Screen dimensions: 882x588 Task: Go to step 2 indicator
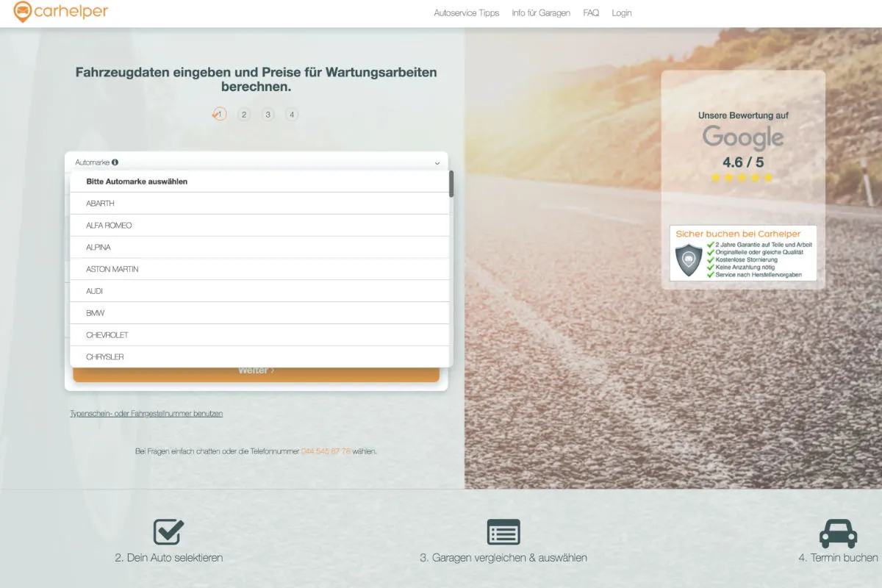tap(244, 115)
